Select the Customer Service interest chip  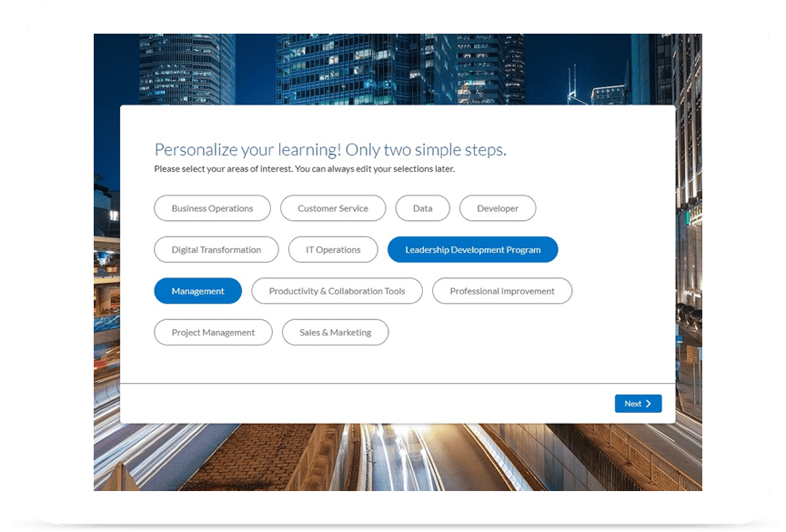point(332,208)
